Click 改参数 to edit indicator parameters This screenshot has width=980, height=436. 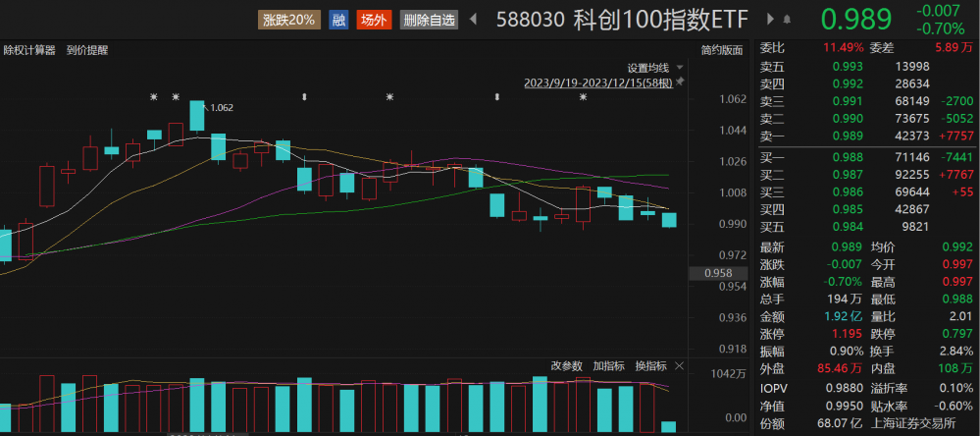566,365
